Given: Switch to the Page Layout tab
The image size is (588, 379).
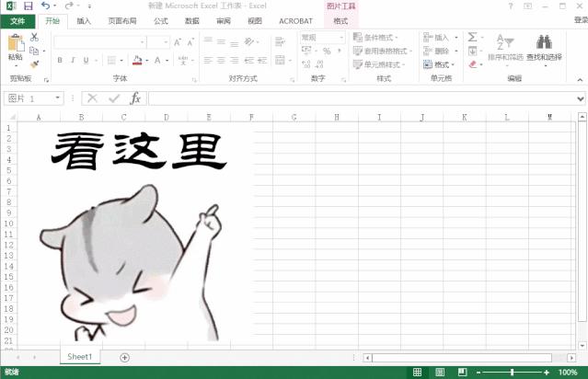Looking at the screenshot, I should pyautogui.click(x=122, y=21).
